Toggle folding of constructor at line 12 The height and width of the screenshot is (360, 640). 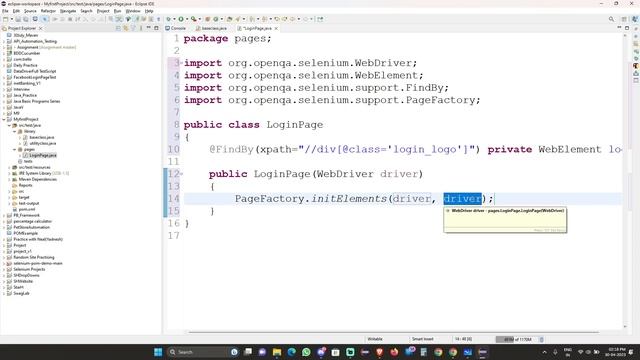point(181,174)
